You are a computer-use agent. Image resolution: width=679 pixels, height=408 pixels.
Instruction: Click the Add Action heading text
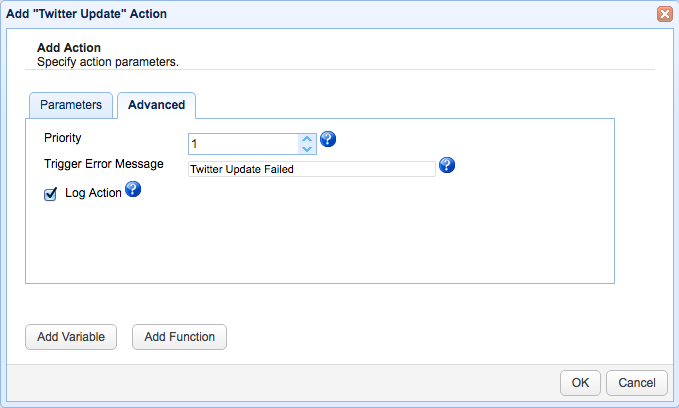pyautogui.click(x=69, y=47)
